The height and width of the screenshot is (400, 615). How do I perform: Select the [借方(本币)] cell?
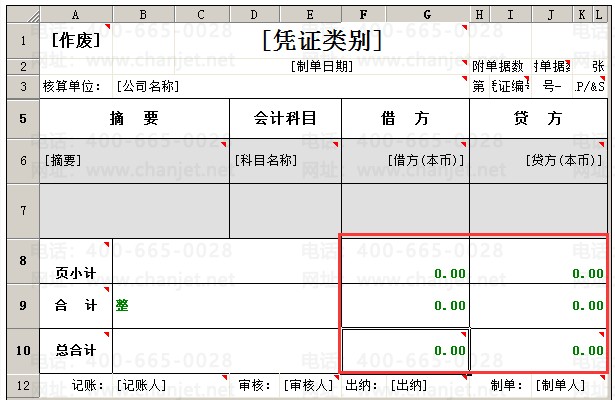(x=406, y=161)
